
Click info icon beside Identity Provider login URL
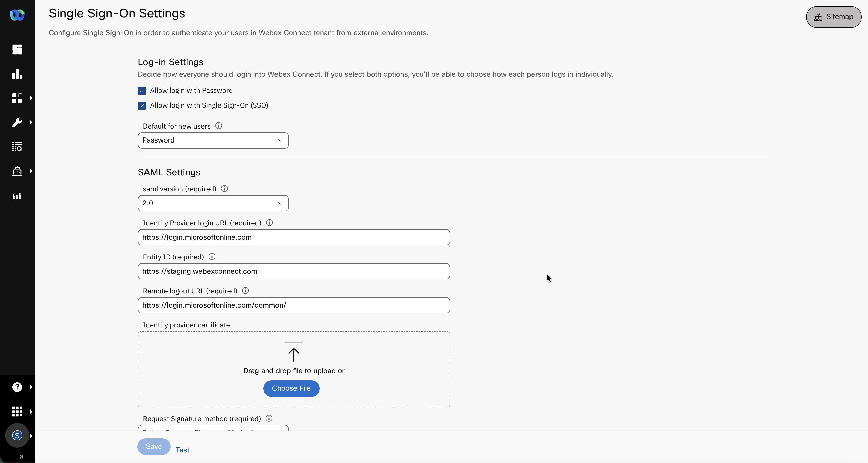tap(270, 223)
